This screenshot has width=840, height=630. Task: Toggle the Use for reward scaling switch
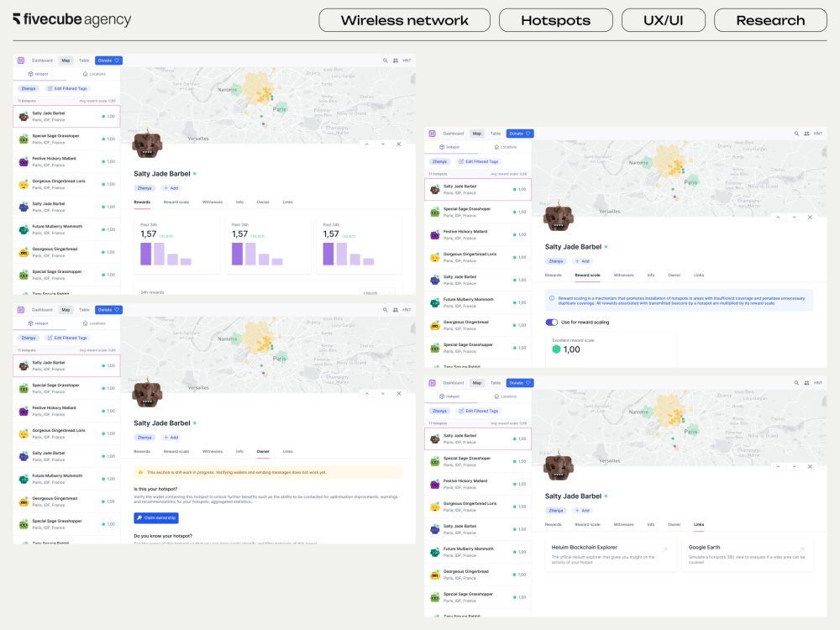[x=551, y=322]
